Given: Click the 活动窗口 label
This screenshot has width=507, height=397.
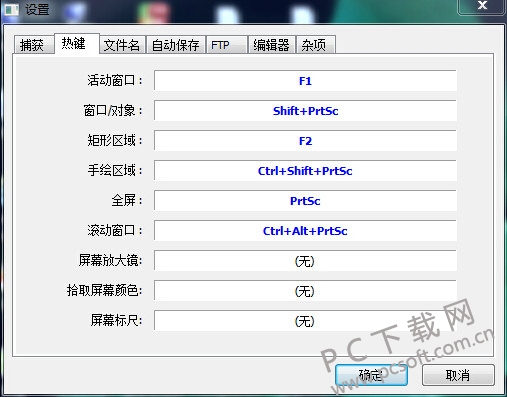Looking at the screenshot, I should (115, 81).
